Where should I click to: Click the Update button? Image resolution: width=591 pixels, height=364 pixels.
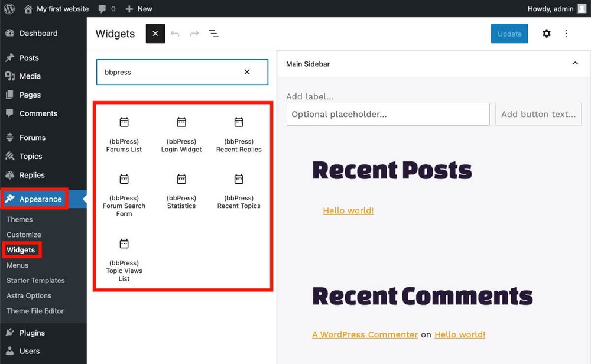[509, 34]
